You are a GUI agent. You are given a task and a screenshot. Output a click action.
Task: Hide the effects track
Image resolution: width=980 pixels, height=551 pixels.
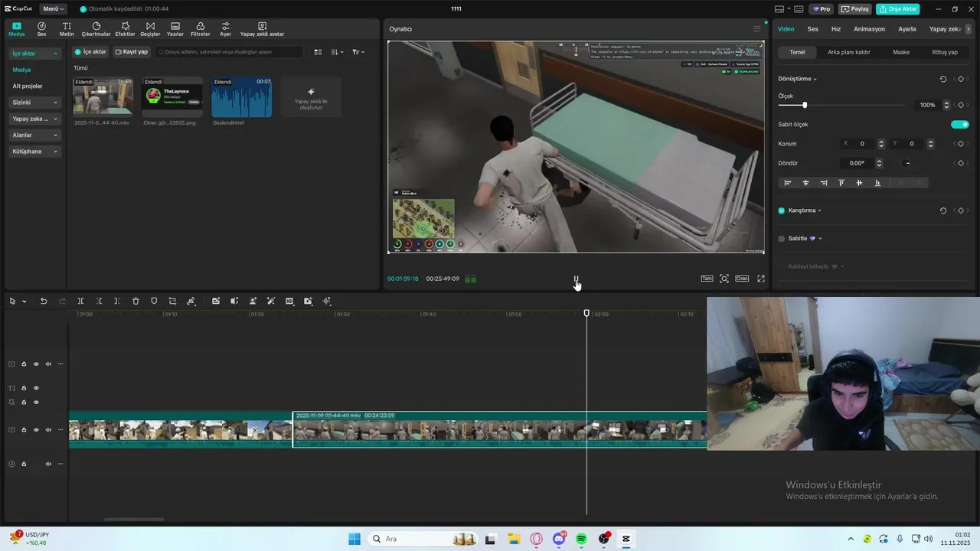pos(36,403)
